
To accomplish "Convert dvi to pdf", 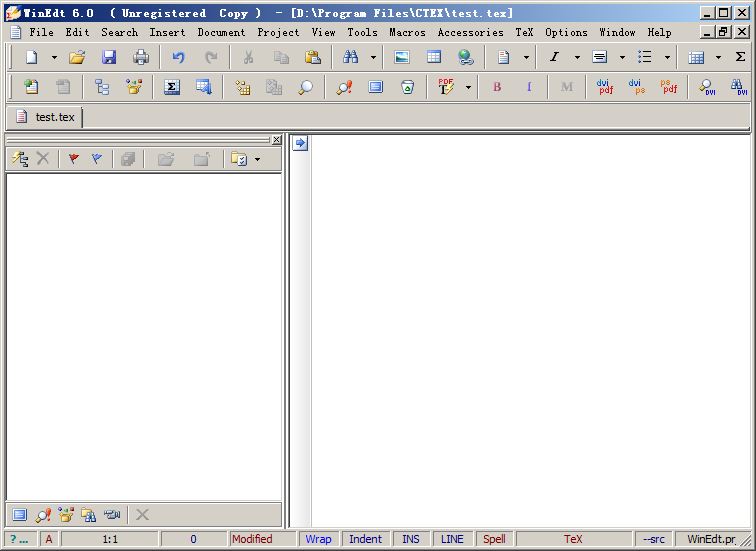I will pyautogui.click(x=605, y=87).
